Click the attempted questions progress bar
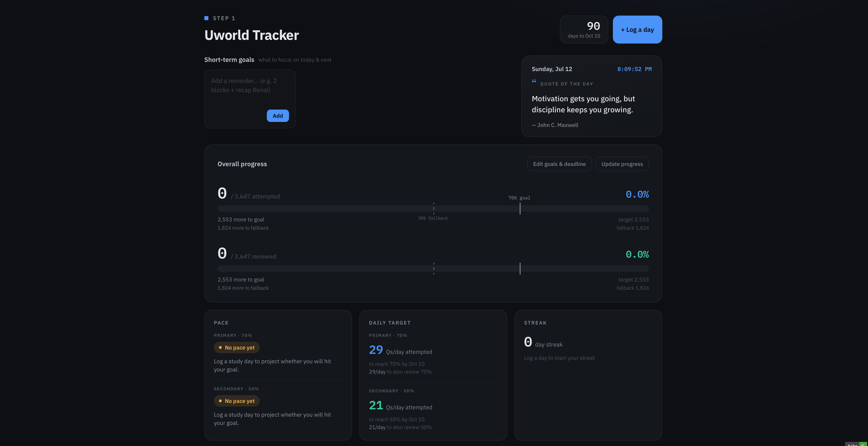The width and height of the screenshot is (868, 446). pyautogui.click(x=433, y=209)
